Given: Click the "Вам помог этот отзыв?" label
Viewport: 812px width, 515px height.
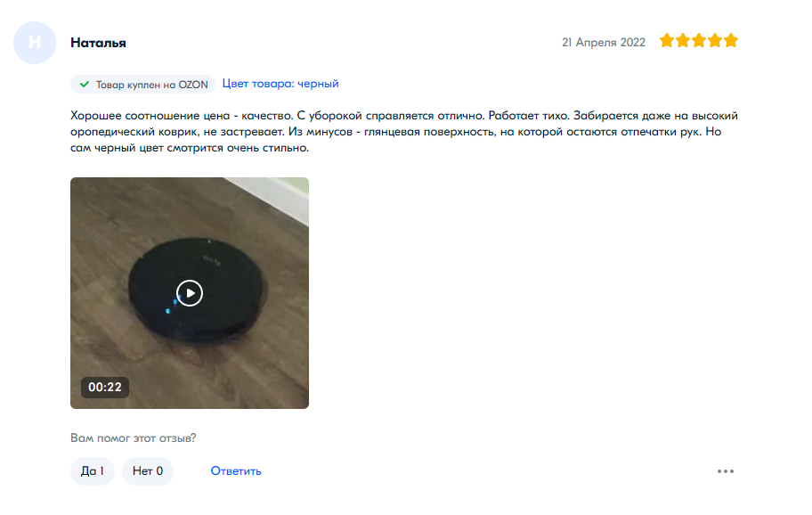Looking at the screenshot, I should (x=133, y=437).
